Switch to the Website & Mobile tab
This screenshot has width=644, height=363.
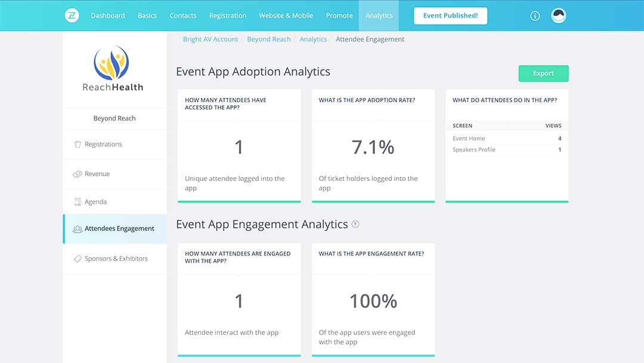[x=286, y=16]
